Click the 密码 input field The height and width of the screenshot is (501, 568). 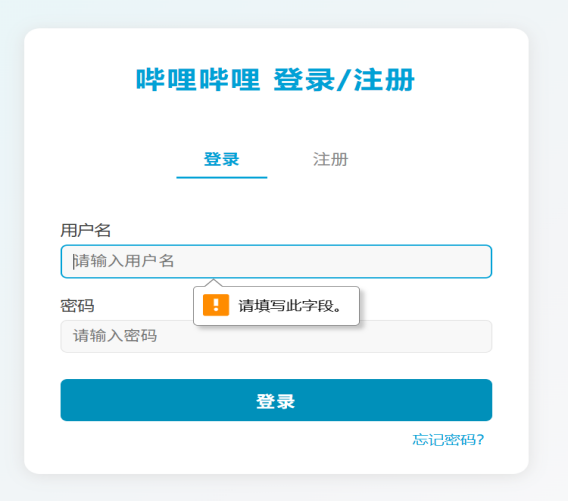coord(276,336)
